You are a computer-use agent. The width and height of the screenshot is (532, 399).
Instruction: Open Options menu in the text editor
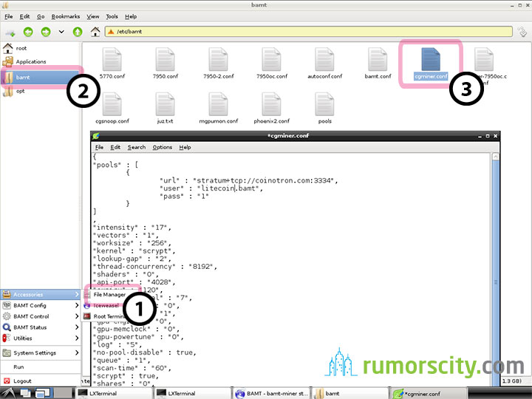[162, 147]
